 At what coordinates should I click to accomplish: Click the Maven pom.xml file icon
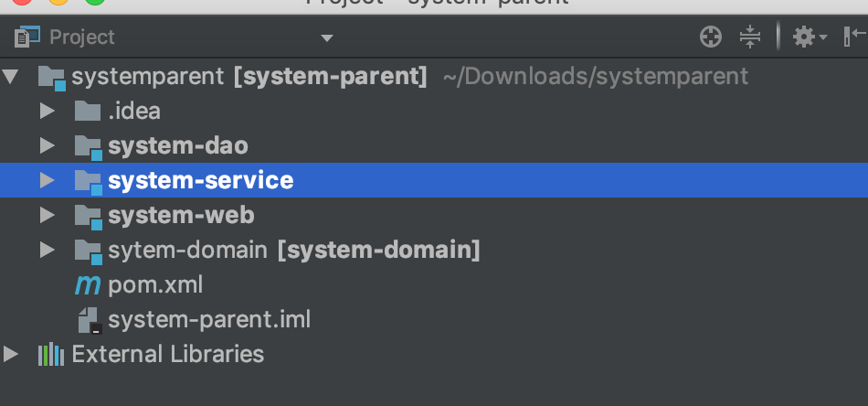(x=87, y=285)
